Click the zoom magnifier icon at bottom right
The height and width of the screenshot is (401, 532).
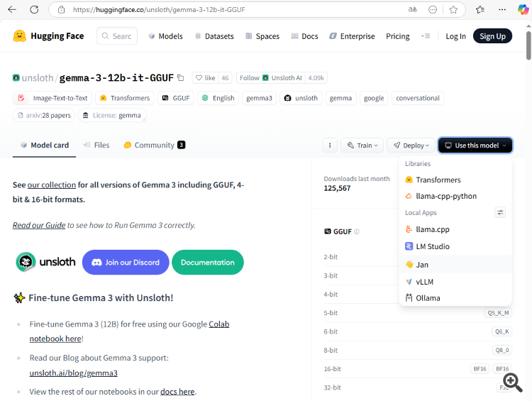(513, 383)
